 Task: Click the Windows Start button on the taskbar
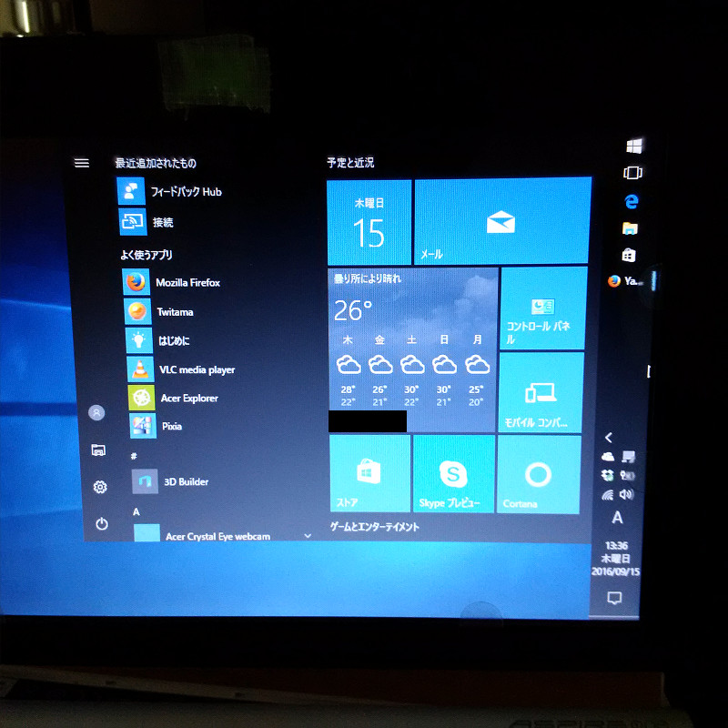634,146
